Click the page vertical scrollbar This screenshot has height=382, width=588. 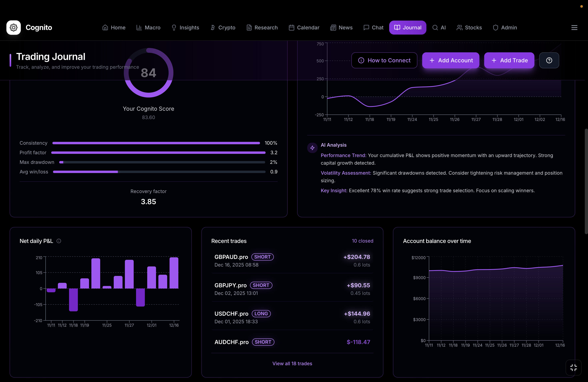click(x=586, y=181)
